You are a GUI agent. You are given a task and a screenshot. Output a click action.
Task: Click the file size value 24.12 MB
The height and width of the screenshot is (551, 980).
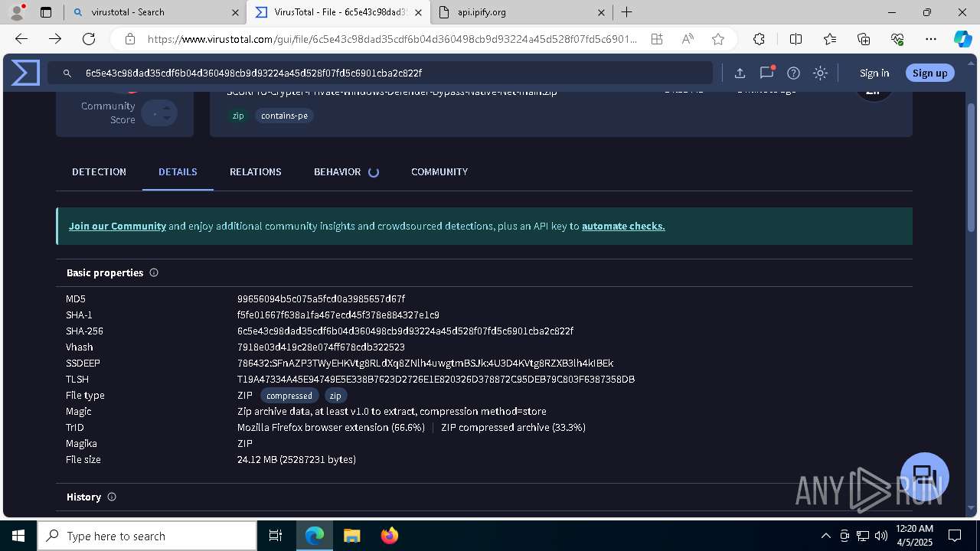(296, 460)
